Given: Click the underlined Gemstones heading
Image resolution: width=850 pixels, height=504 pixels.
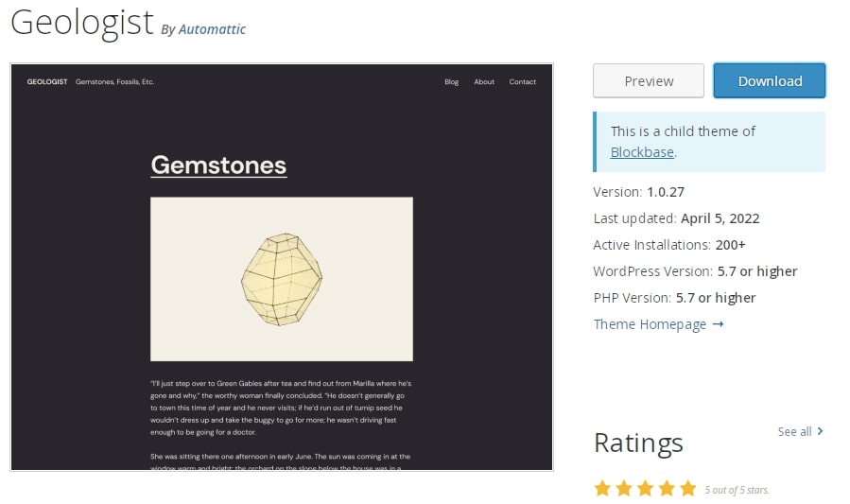Looking at the screenshot, I should point(218,165).
